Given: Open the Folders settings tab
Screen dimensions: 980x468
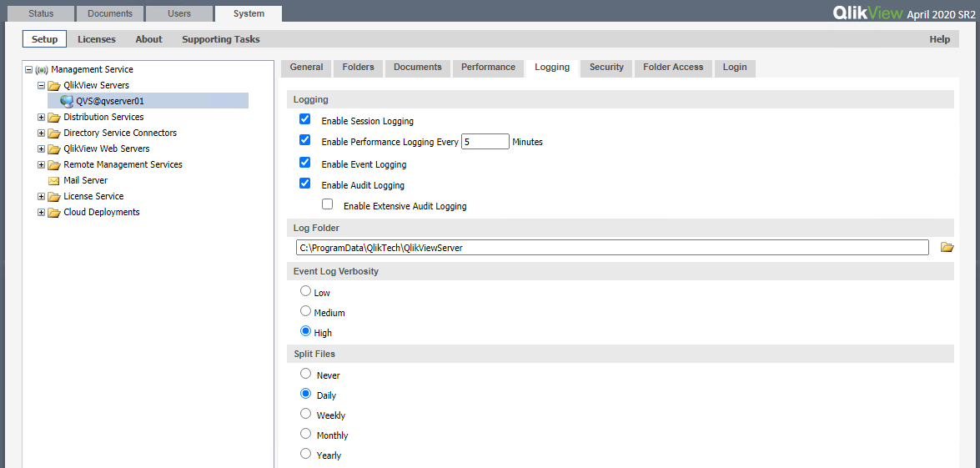Looking at the screenshot, I should 358,68.
